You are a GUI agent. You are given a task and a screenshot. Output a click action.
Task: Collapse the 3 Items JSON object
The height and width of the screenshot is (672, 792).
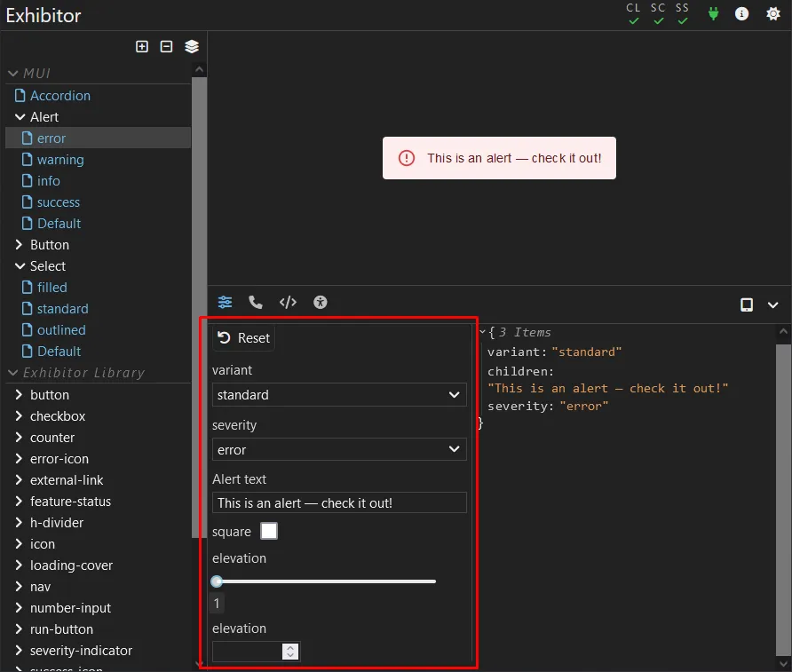click(x=482, y=332)
